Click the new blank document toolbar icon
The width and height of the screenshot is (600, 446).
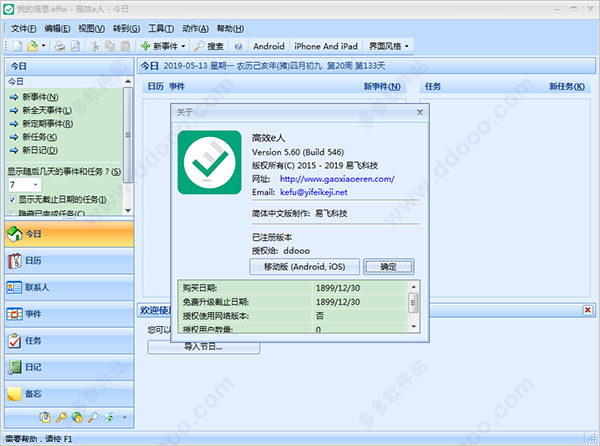17,46
